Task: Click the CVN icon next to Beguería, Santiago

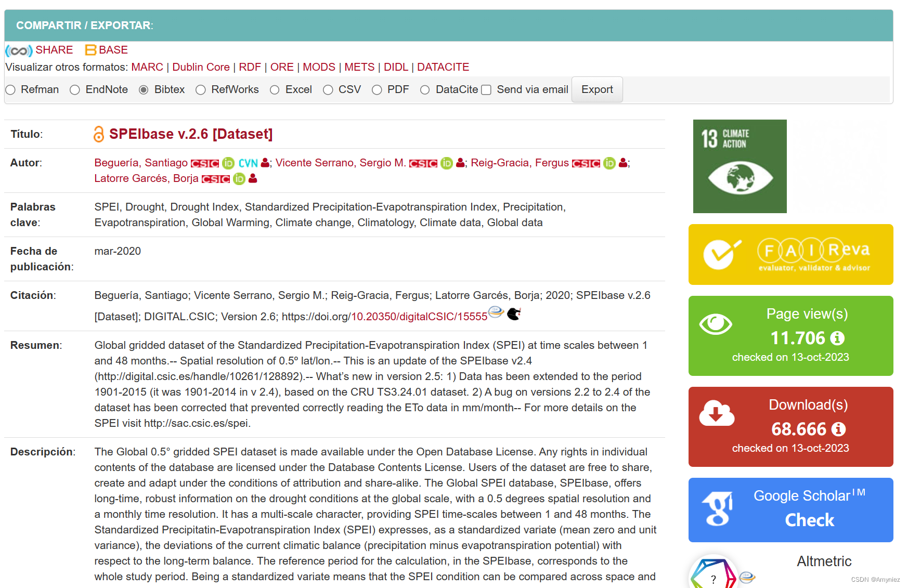Action: (248, 163)
